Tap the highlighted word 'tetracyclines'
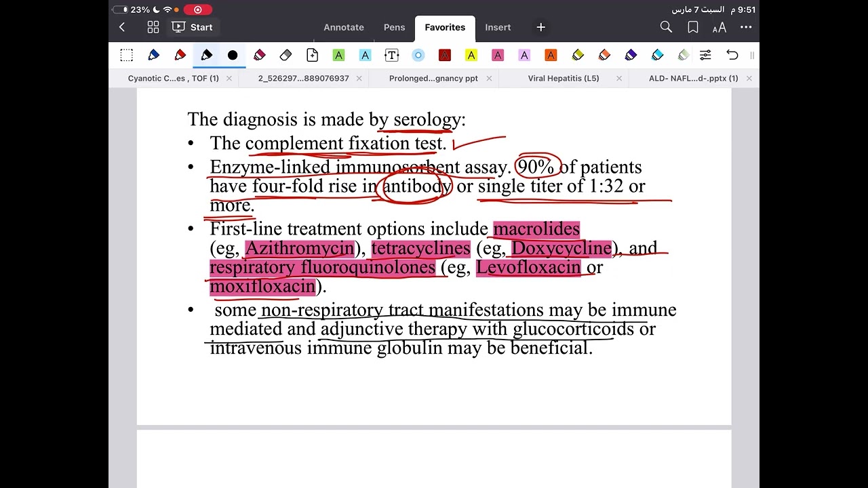Viewport: 868px width, 488px height. (420, 248)
